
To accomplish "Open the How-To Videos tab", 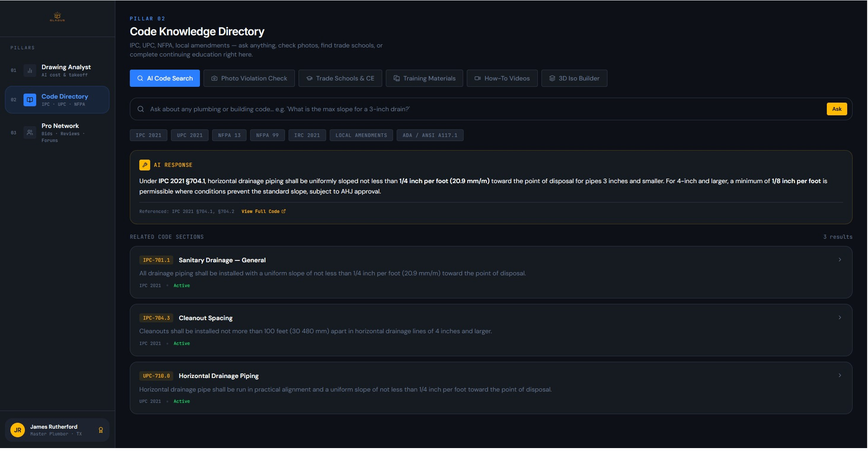I will 502,78.
